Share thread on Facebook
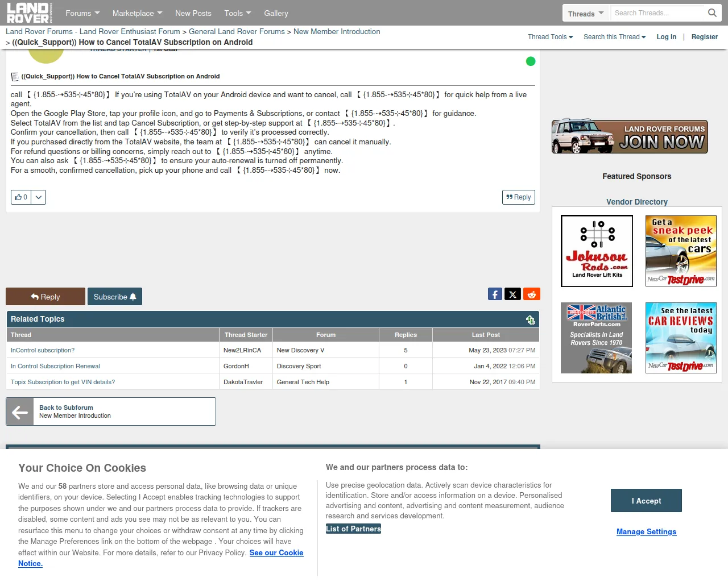The height and width of the screenshot is (582, 728). pyautogui.click(x=495, y=294)
